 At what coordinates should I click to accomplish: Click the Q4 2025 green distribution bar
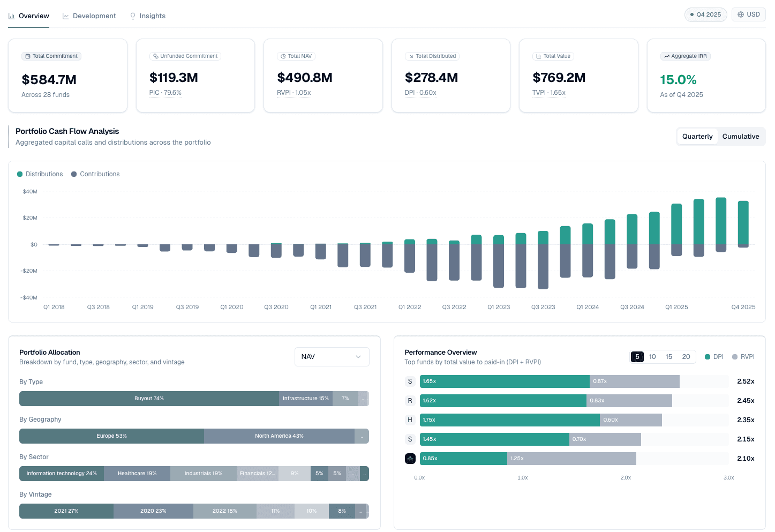(x=743, y=222)
